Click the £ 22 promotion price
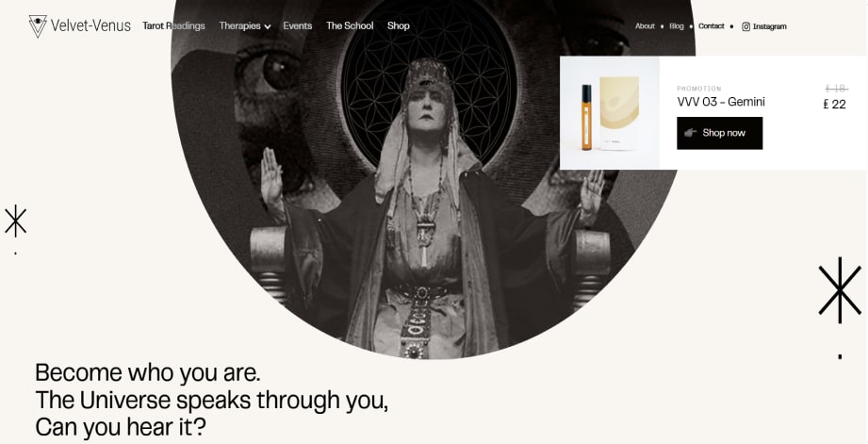868x444 pixels. click(835, 104)
